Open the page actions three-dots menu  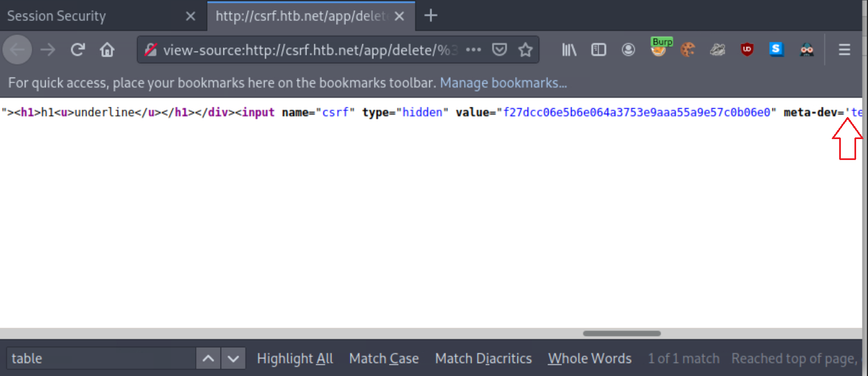point(473,50)
